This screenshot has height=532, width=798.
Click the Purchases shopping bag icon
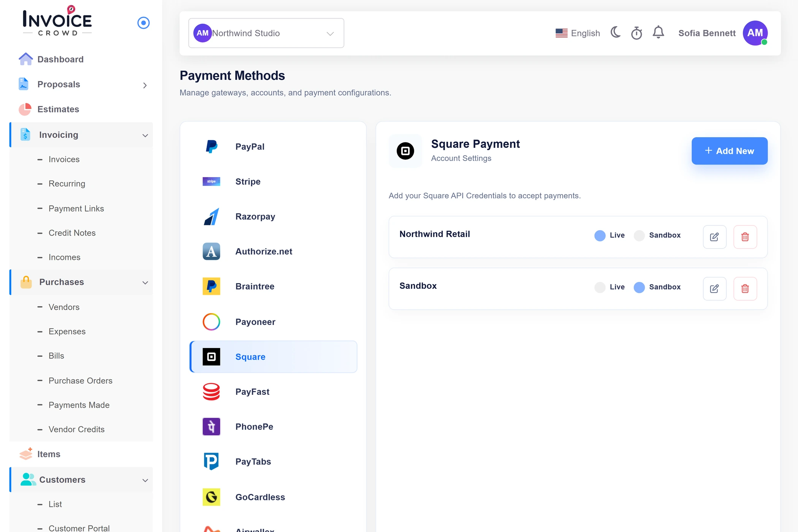pyautogui.click(x=26, y=282)
